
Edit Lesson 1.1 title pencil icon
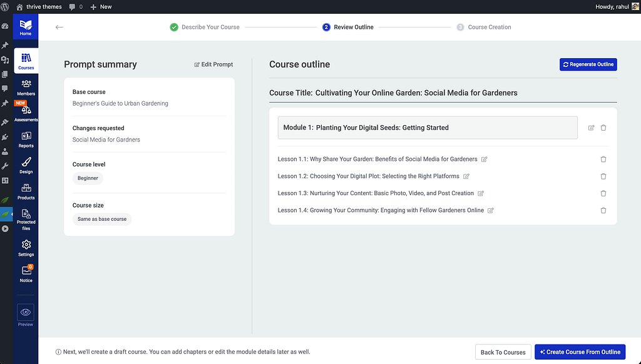point(485,159)
